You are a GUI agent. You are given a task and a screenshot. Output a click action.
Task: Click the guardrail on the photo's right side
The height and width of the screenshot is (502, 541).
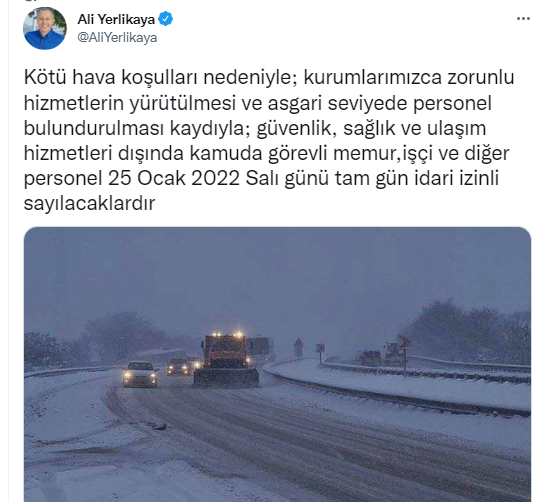[397, 393]
